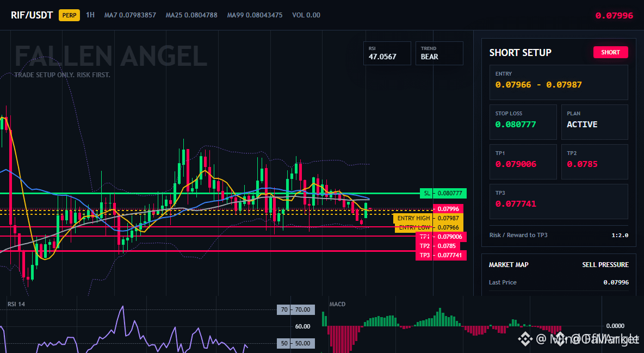Image resolution: width=644 pixels, height=353 pixels.
Task: Click the SHORT SETUP heading
Action: [x=520, y=53]
